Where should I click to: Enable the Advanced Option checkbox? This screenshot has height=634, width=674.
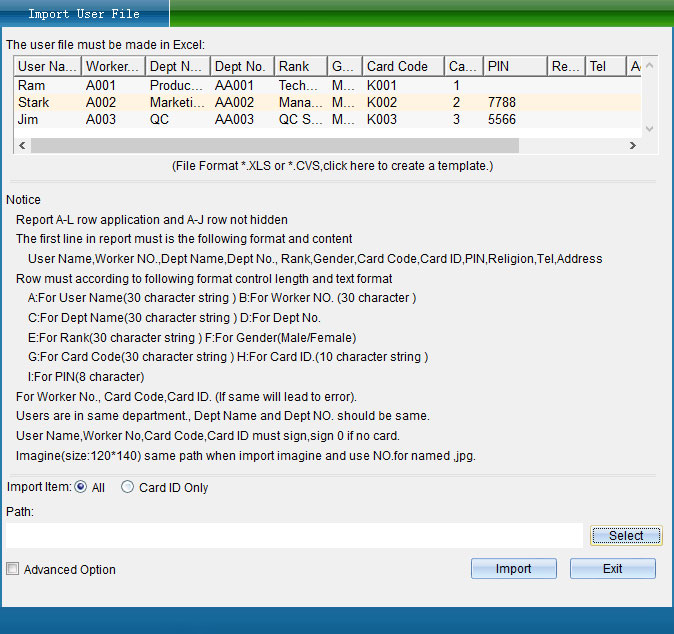pyautogui.click(x=13, y=569)
